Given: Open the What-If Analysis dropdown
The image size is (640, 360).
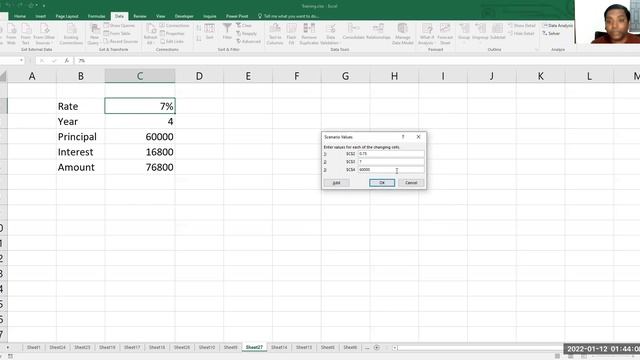Looking at the screenshot, I should pos(427,33).
